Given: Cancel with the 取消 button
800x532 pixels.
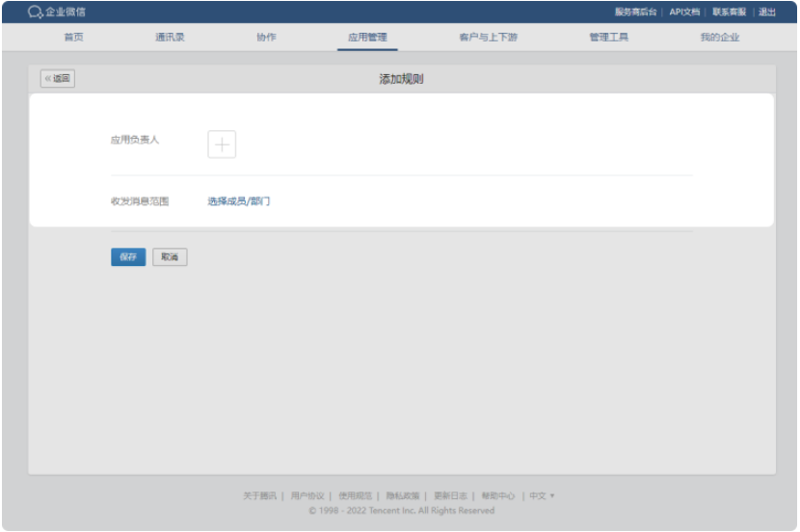Looking at the screenshot, I should [x=170, y=257].
